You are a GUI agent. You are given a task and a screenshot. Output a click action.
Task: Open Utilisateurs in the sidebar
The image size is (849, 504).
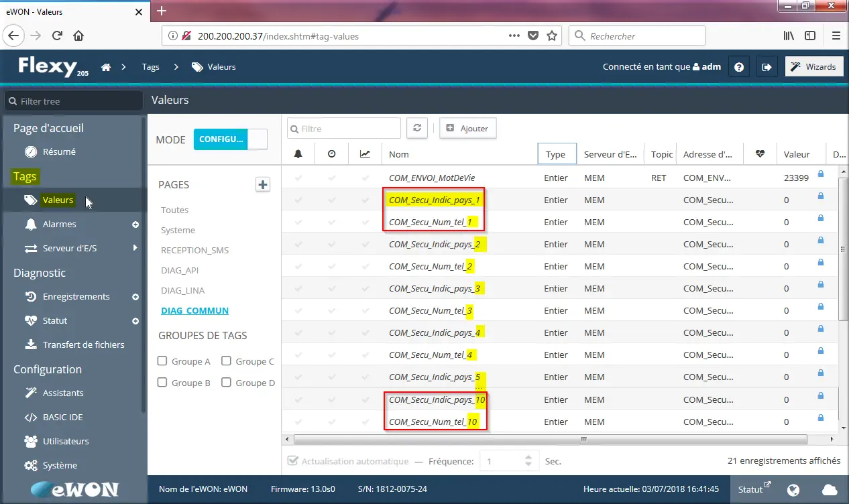point(66,441)
